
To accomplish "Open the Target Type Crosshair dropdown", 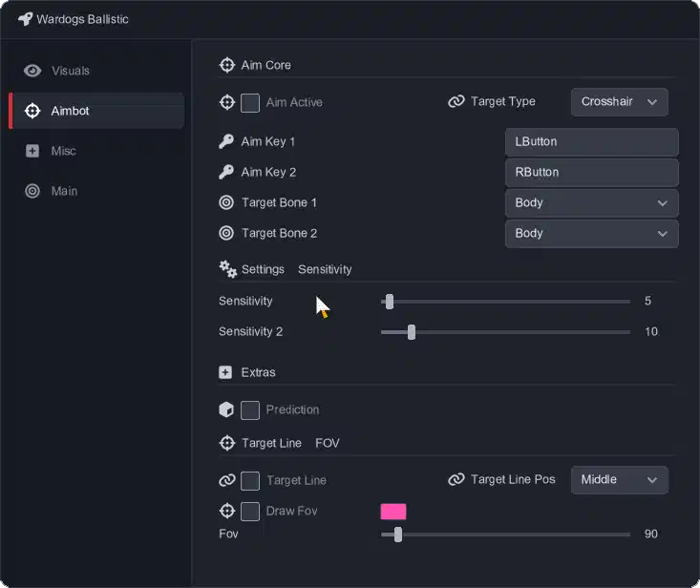I will [619, 102].
